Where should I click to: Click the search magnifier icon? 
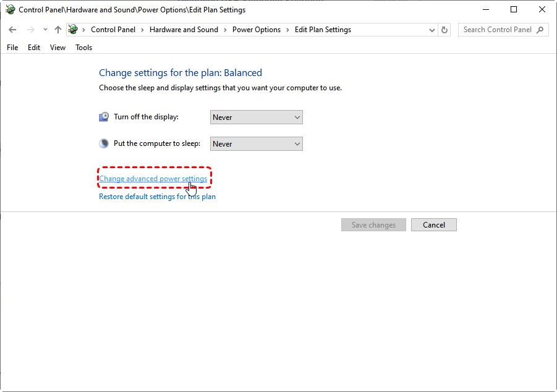tap(540, 30)
